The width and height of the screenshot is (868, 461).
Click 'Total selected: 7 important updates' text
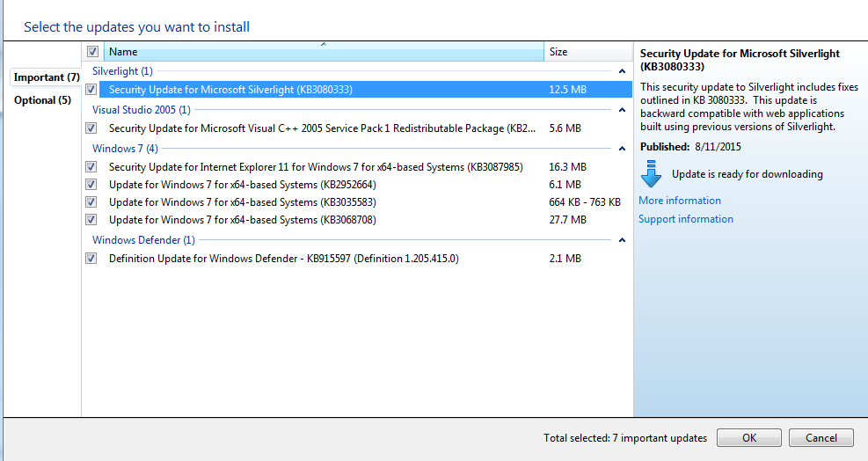click(x=625, y=438)
